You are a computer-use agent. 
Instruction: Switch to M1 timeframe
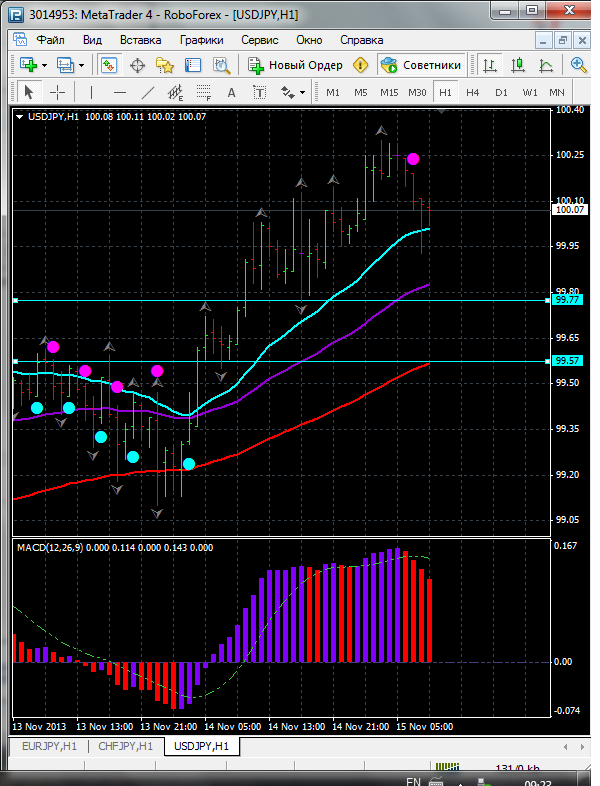[332, 93]
